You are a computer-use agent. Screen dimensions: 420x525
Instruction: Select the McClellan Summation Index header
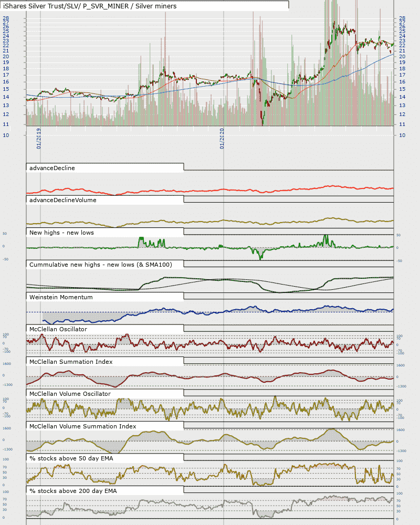point(71,362)
